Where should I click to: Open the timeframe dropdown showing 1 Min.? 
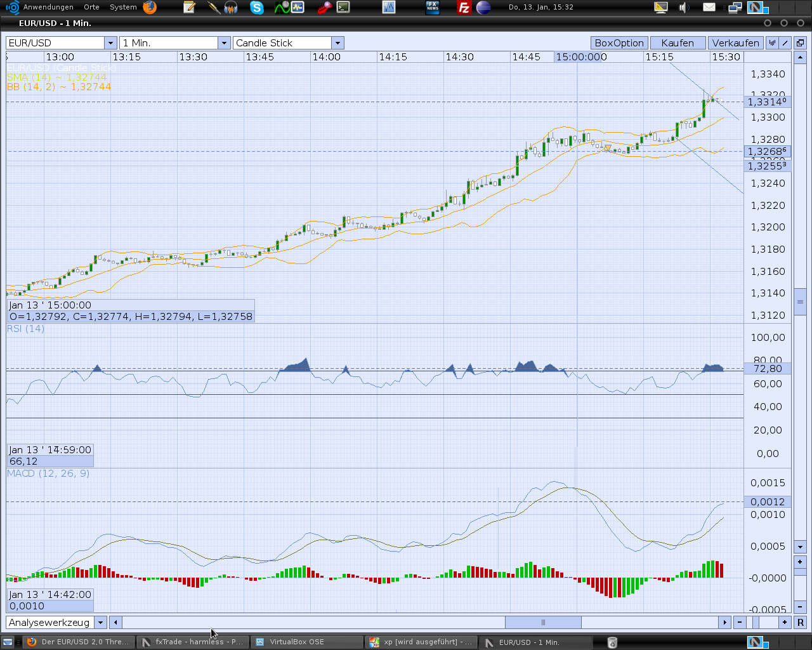click(224, 43)
